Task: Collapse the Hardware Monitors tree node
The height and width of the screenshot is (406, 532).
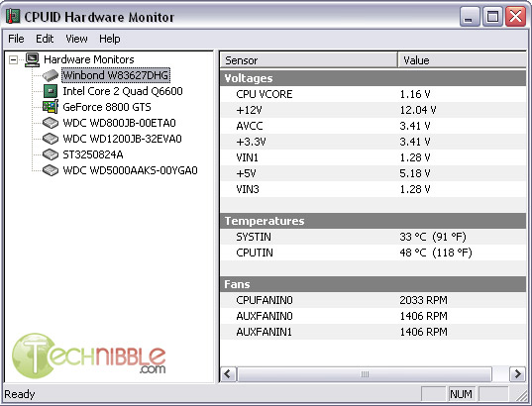Action: click(13, 60)
